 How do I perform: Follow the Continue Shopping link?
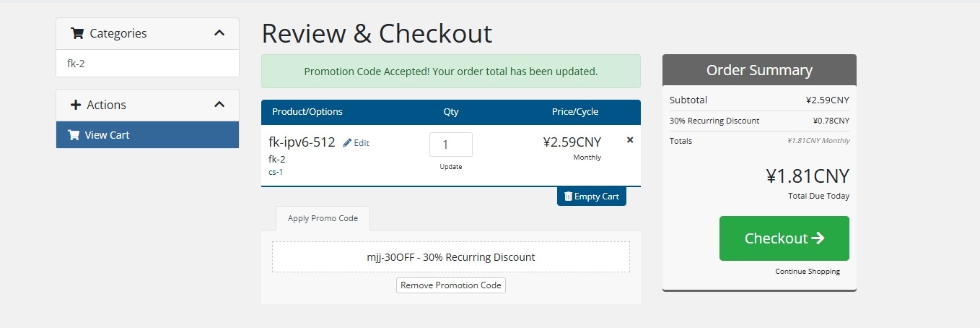[x=808, y=272]
